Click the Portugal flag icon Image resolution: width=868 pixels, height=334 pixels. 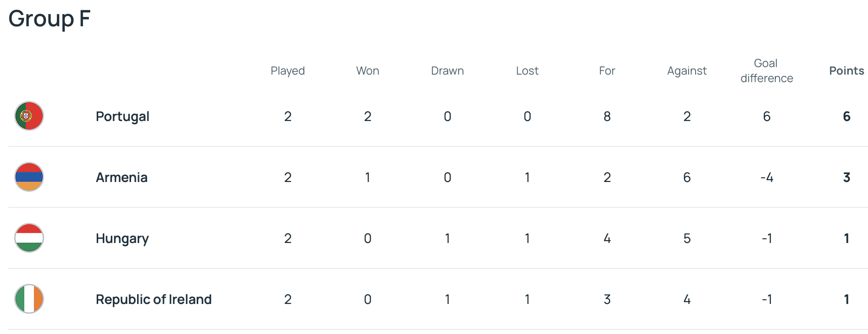(29, 116)
